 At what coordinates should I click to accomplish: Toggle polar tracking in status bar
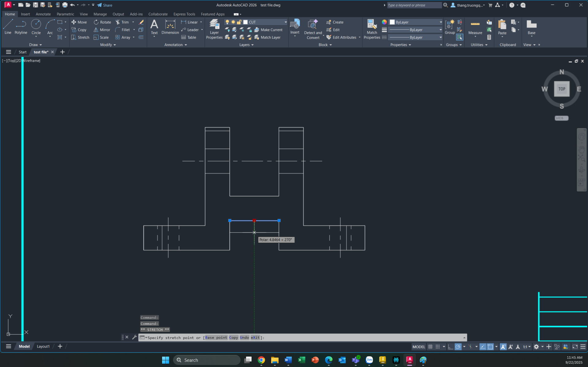[x=458, y=346]
